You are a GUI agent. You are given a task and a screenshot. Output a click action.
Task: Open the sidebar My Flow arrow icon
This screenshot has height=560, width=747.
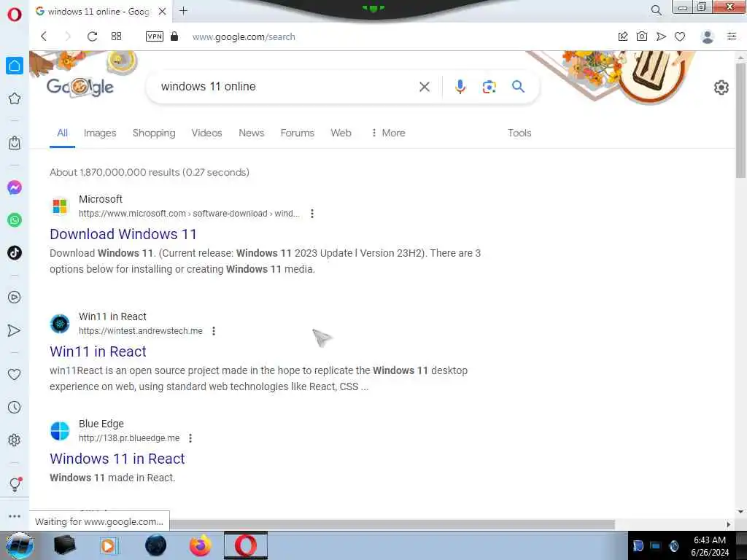15,330
